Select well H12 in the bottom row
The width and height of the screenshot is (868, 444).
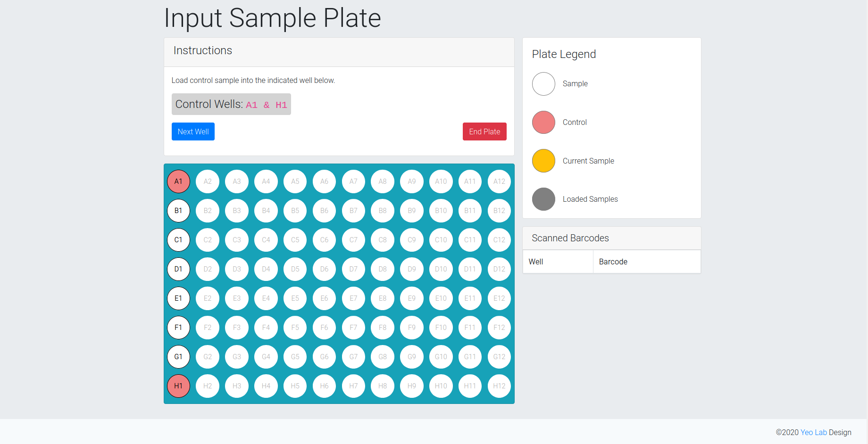(x=499, y=386)
